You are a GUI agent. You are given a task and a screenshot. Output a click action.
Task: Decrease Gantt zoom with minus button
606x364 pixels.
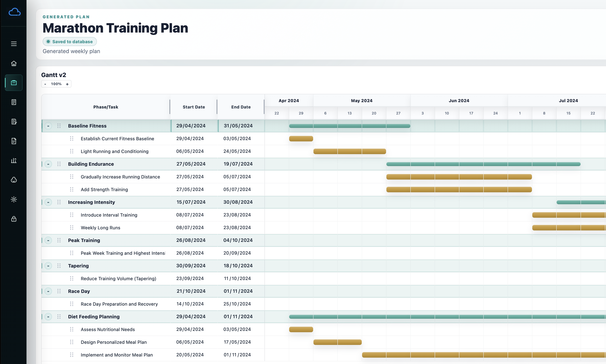(45, 84)
